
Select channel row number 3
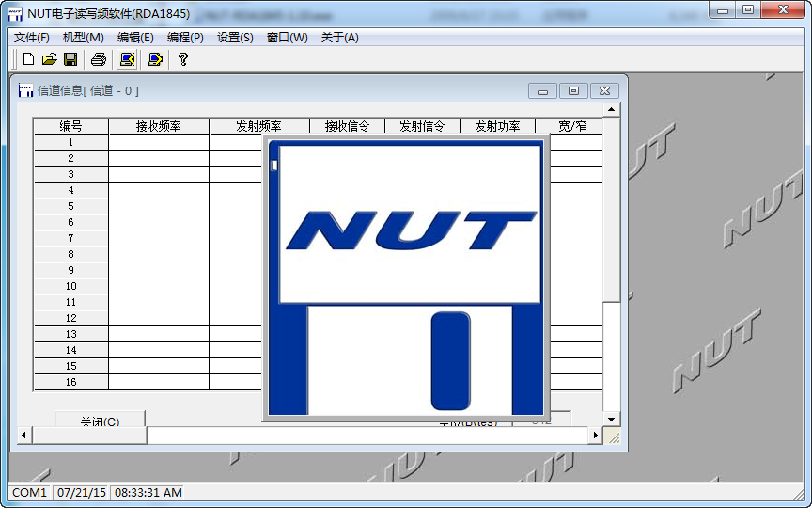tap(70, 174)
